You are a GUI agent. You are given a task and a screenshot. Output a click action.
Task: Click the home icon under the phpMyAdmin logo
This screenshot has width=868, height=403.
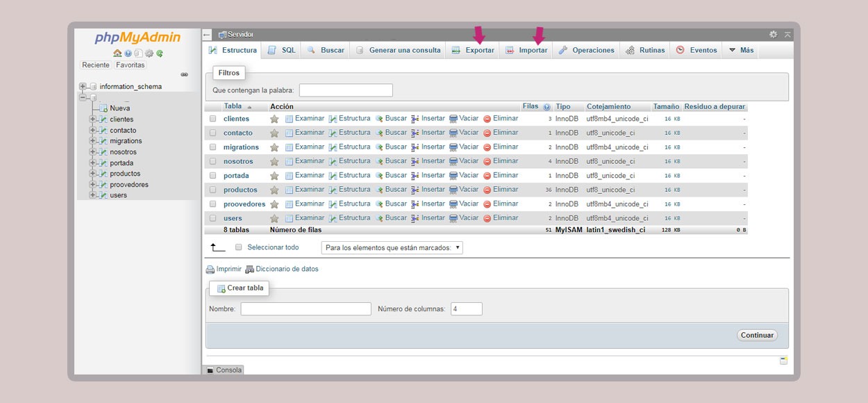click(117, 54)
